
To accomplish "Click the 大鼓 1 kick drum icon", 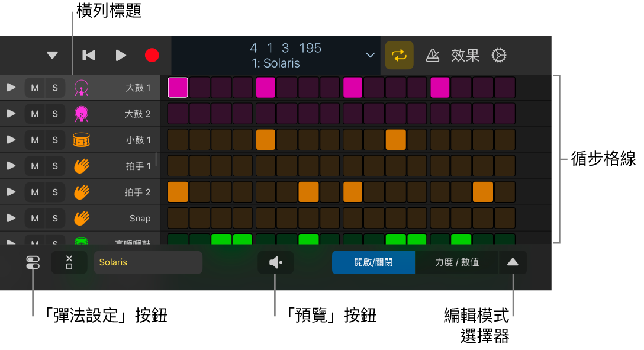I will click(x=81, y=88).
